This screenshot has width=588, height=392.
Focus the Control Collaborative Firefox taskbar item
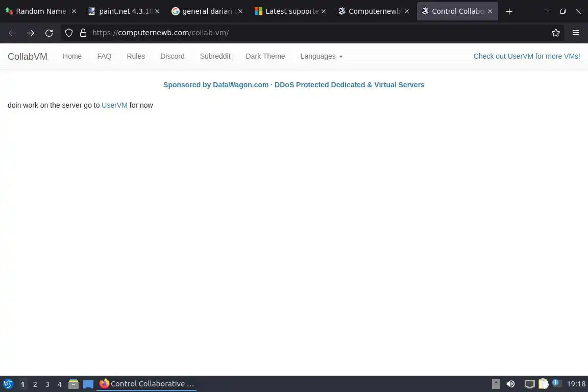click(146, 384)
